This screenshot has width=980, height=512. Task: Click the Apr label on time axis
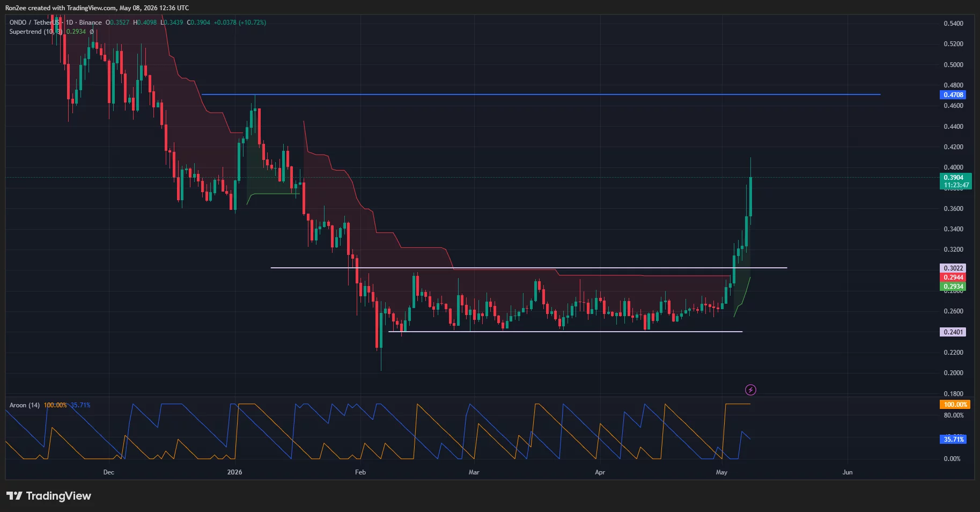point(600,472)
